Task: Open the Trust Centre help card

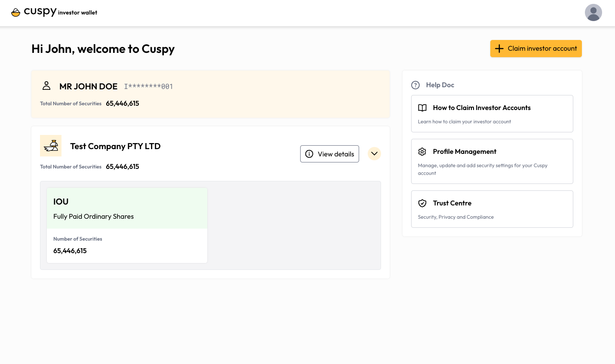Action: (x=492, y=209)
